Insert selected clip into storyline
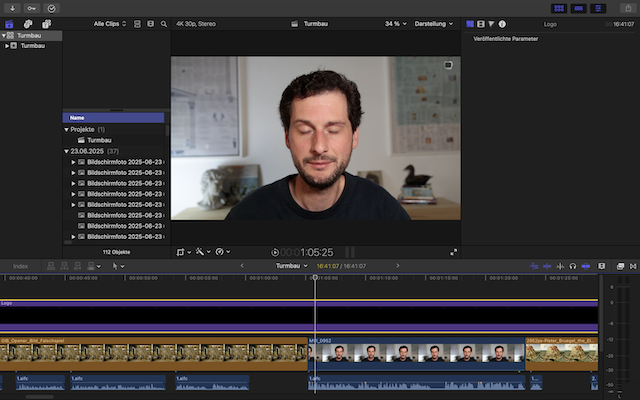 click(x=64, y=266)
